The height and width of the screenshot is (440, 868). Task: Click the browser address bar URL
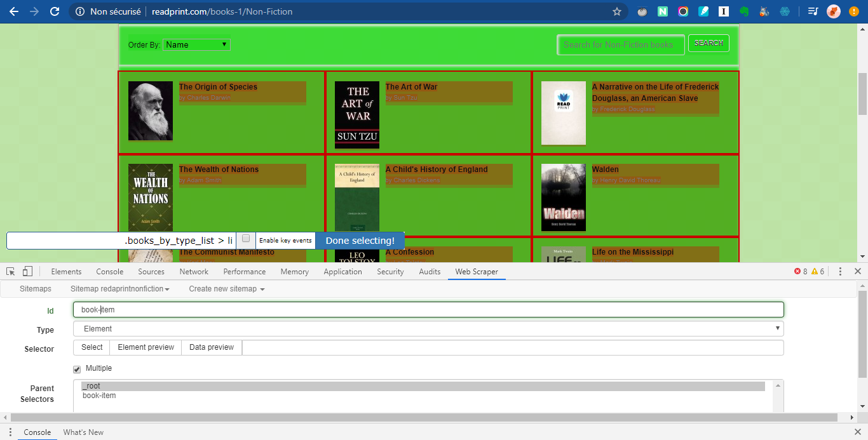[222, 11]
